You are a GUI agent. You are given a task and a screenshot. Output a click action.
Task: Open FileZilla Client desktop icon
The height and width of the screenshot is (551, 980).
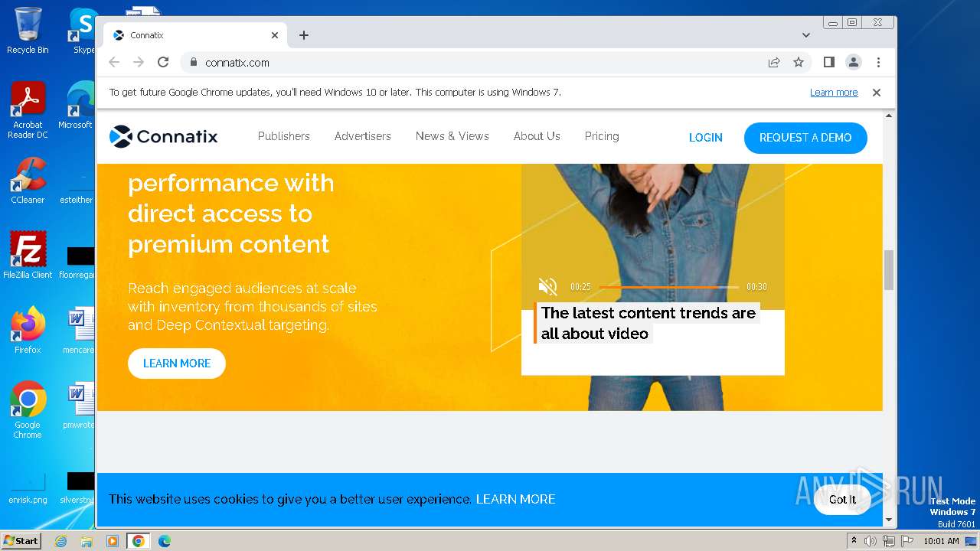(28, 256)
